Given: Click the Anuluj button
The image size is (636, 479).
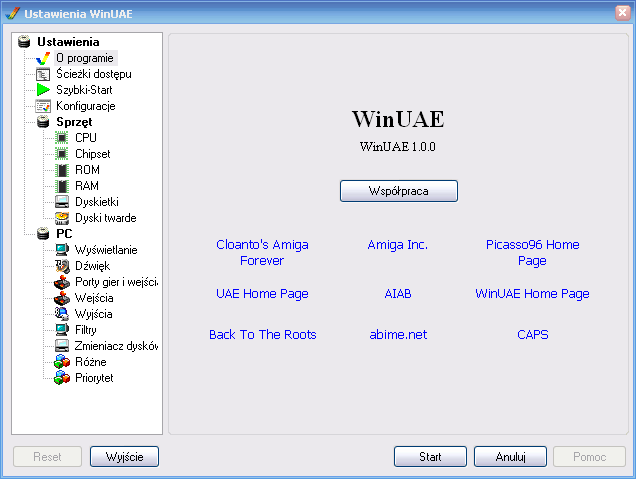Looking at the screenshot, I should pos(510,457).
